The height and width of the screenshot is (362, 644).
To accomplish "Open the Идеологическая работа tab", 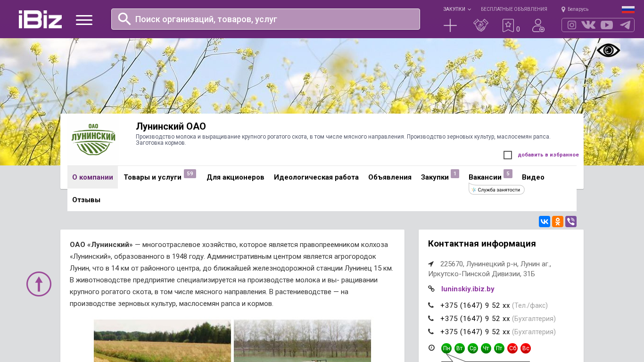I will tap(316, 177).
